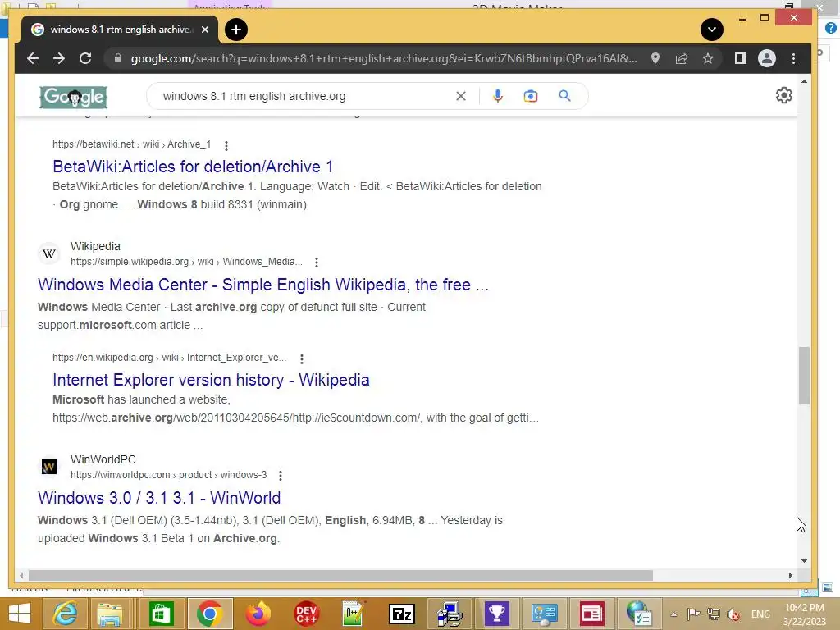
Task: Click the address bar URL
Action: [384, 58]
